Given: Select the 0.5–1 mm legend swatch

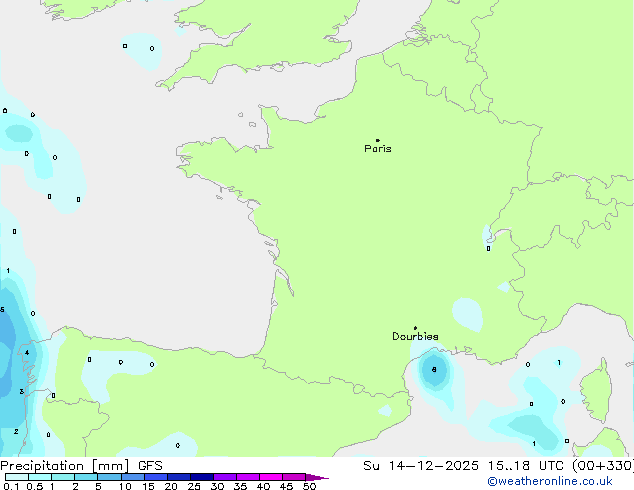Looking at the screenshot, I should (40, 477).
